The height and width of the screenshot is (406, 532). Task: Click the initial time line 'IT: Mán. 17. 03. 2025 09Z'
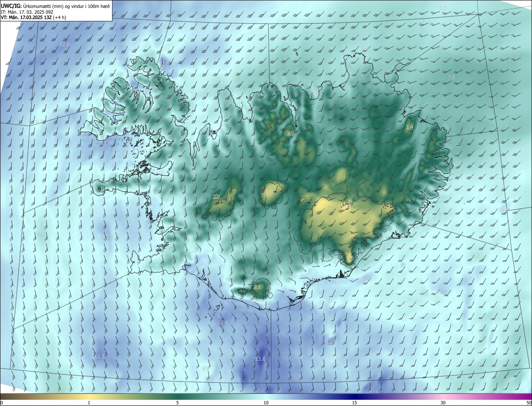(x=27, y=12)
